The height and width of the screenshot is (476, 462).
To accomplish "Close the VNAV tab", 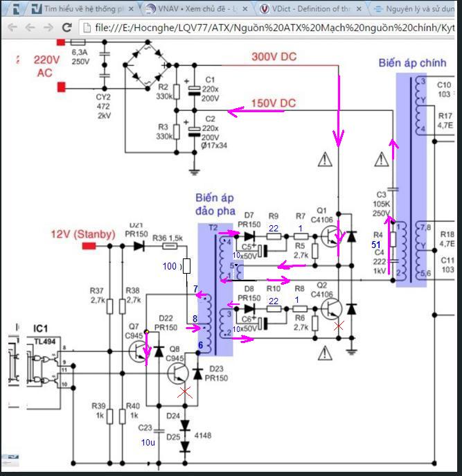I will click(245, 9).
